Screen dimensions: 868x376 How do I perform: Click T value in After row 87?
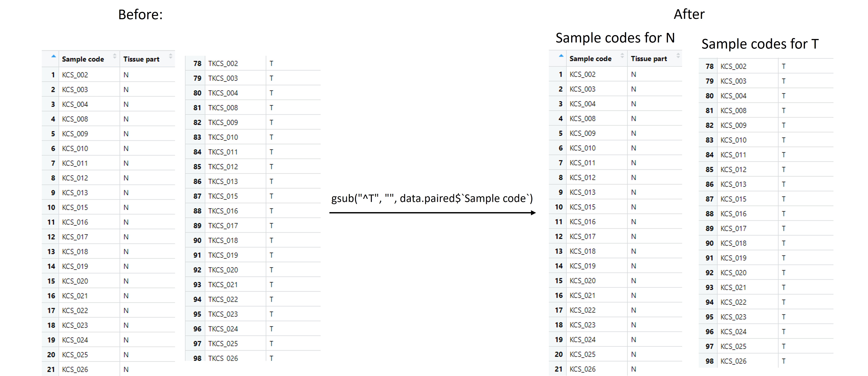[784, 199]
